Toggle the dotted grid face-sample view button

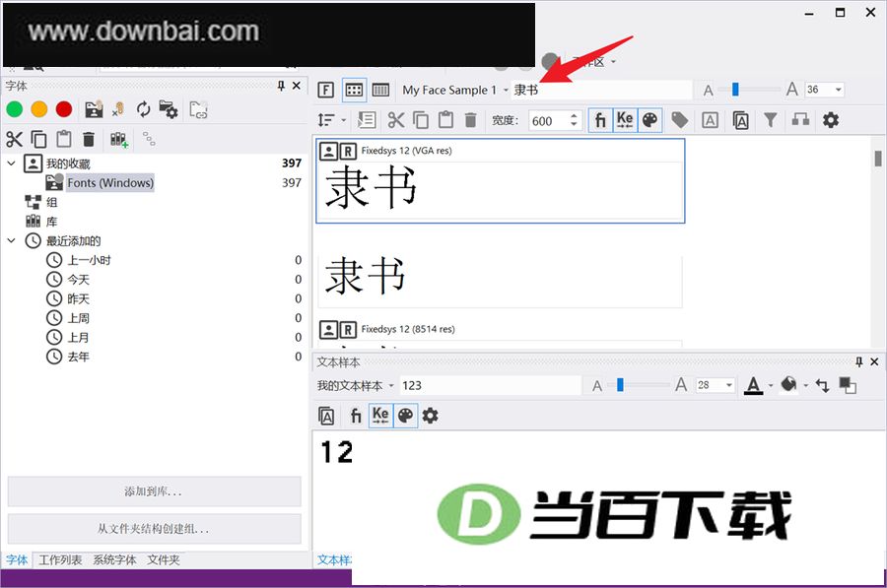pyautogui.click(x=354, y=90)
